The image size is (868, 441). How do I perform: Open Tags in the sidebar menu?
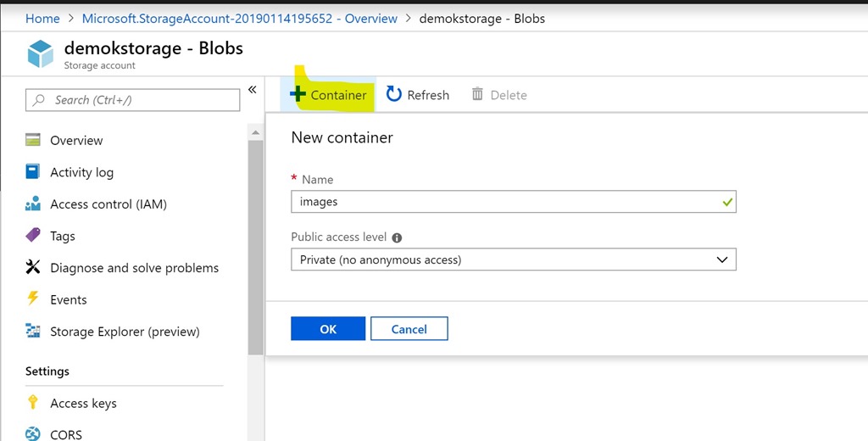tap(63, 236)
